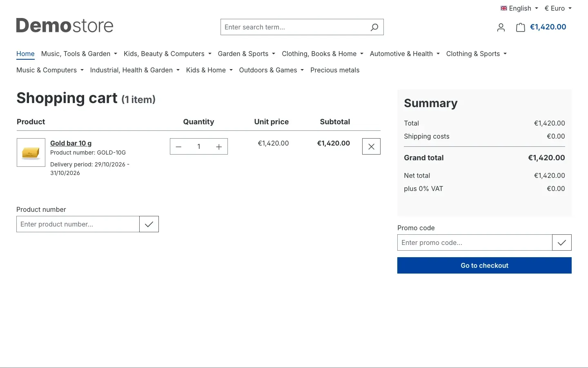This screenshot has width=588, height=368.
Task: Expand Kids, Beauty & Computers menu
Action: tap(167, 54)
